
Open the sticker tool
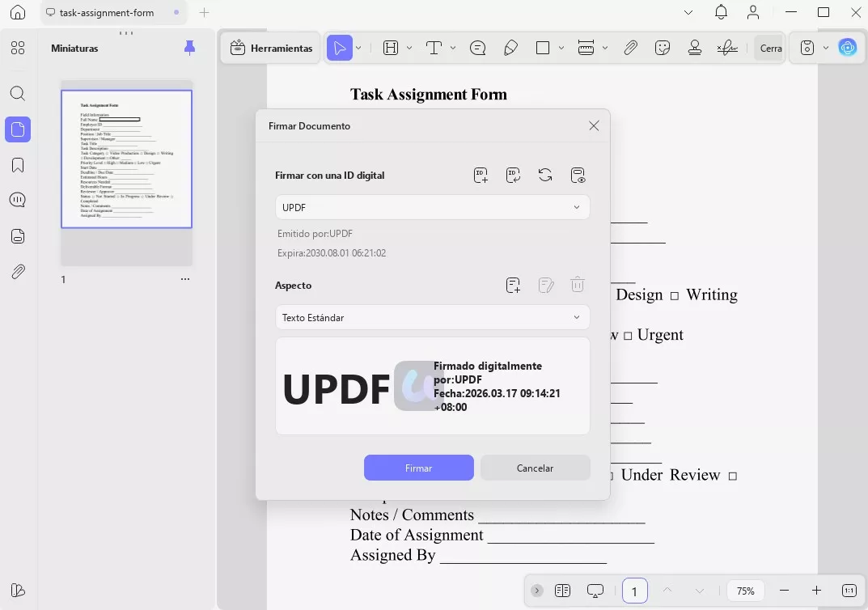662,49
